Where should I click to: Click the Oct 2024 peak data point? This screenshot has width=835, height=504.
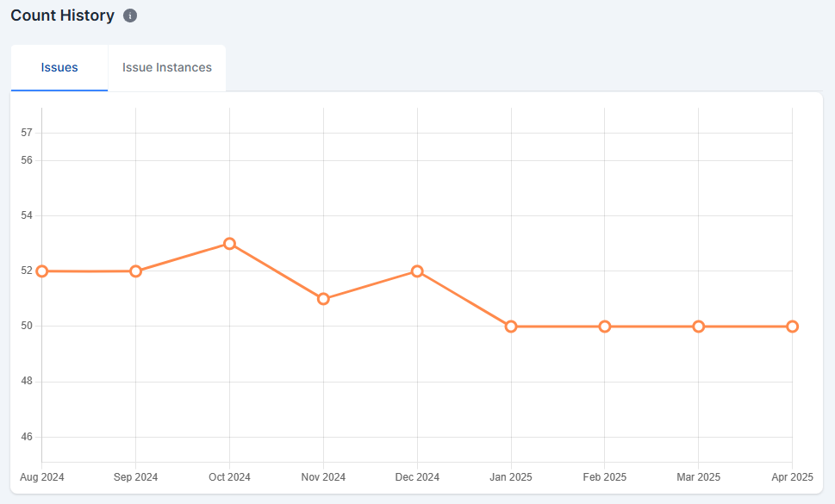click(x=229, y=244)
